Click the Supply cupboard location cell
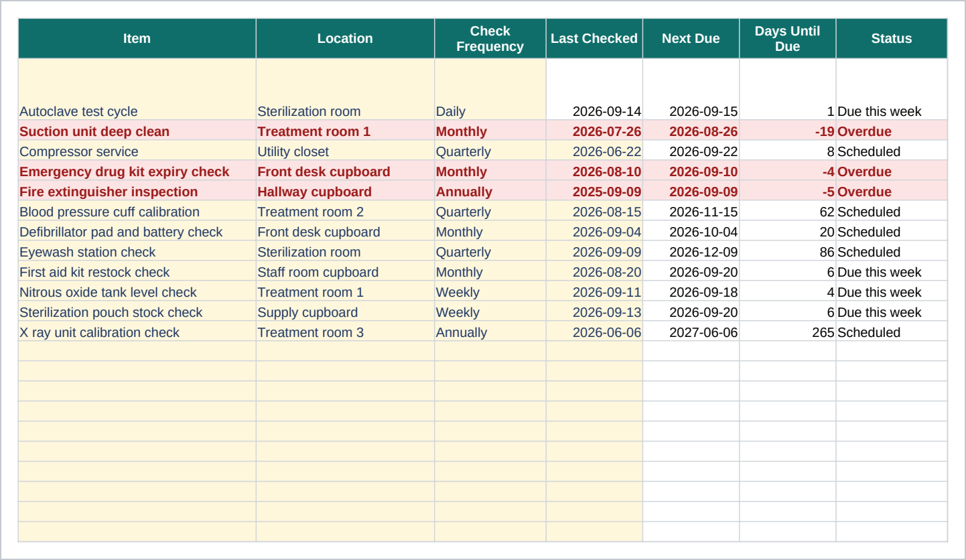The width and height of the screenshot is (966, 560). click(345, 311)
